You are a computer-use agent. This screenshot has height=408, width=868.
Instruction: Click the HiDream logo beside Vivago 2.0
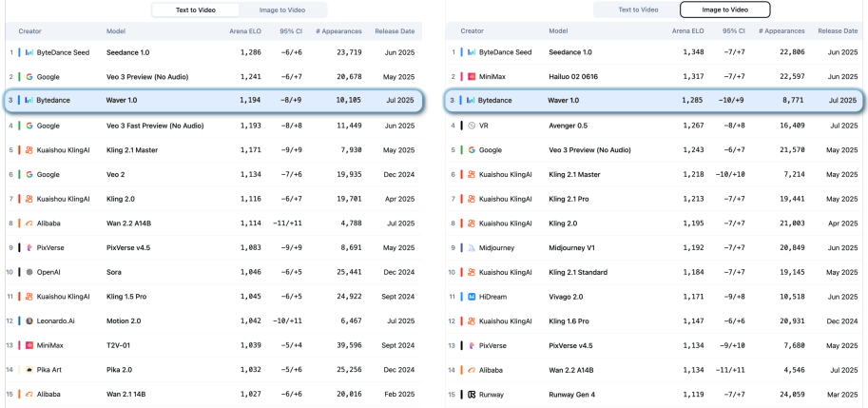pos(472,297)
